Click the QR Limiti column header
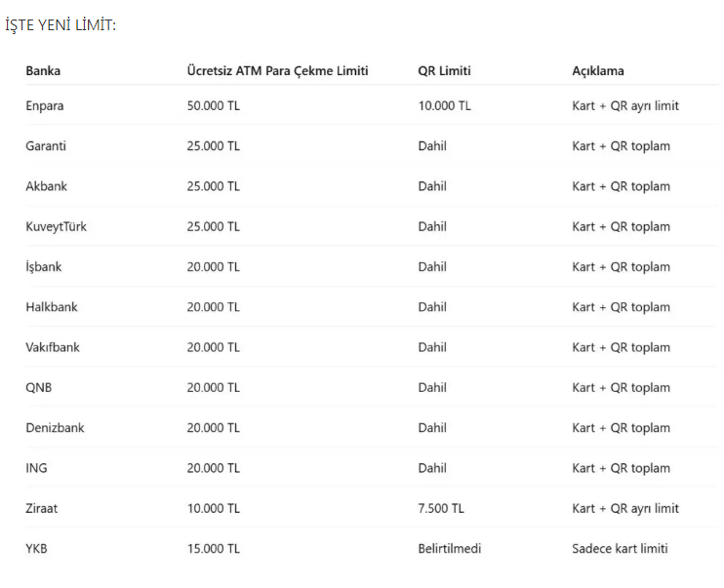Viewport: 724px width, 588px height. pyautogui.click(x=444, y=71)
